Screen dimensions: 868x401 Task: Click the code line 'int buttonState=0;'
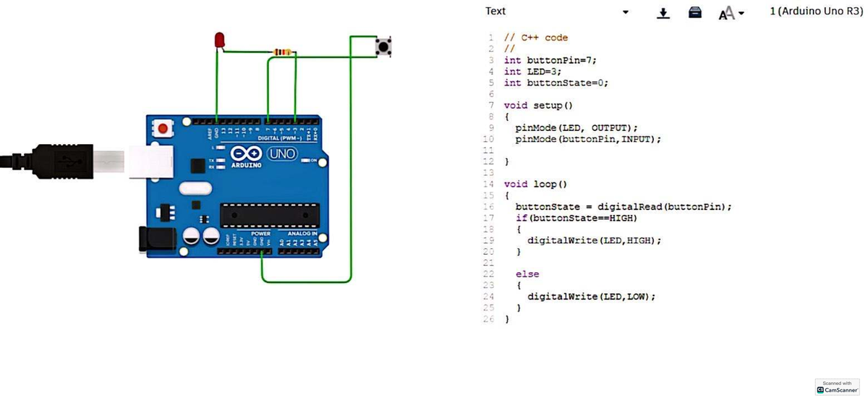(556, 83)
